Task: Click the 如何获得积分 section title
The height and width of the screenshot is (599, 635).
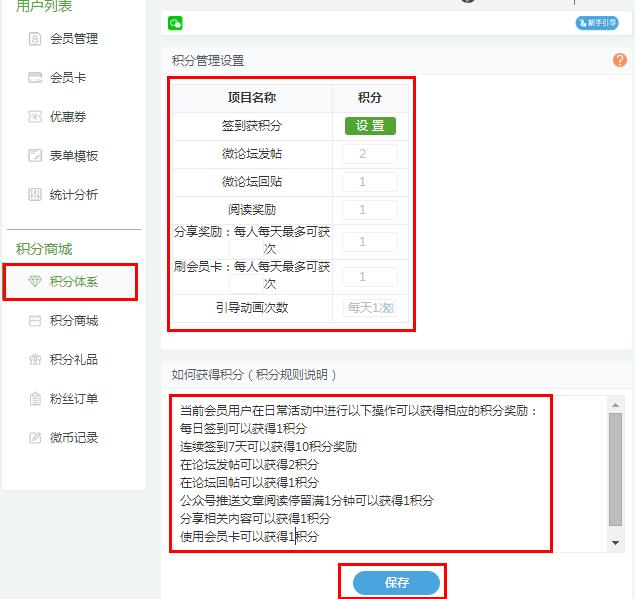Action: (x=254, y=375)
